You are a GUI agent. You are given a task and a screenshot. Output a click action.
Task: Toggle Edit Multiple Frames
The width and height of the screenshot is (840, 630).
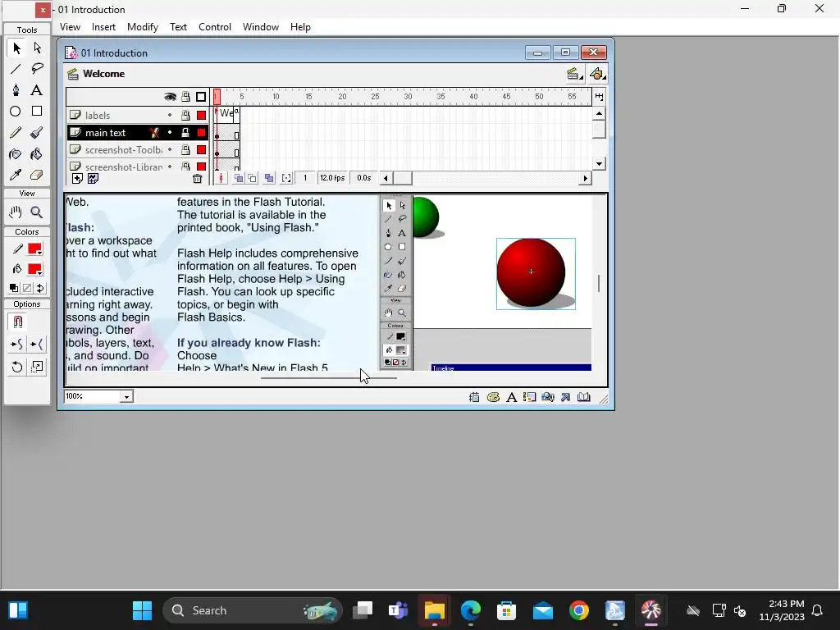tap(269, 178)
